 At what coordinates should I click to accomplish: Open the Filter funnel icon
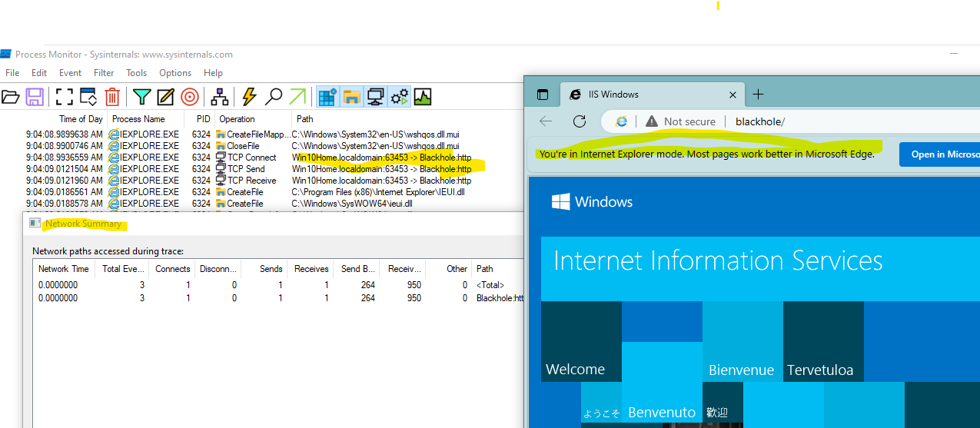pos(142,97)
